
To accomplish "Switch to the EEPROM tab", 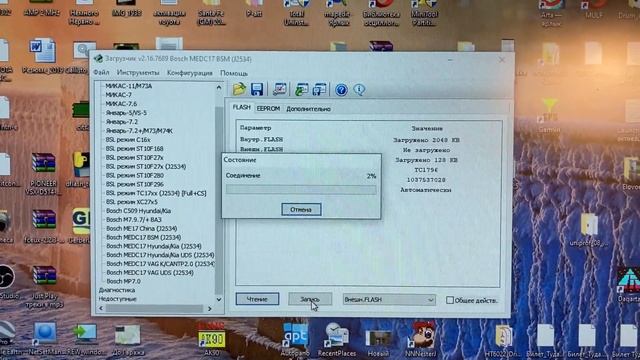I will coord(268,109).
